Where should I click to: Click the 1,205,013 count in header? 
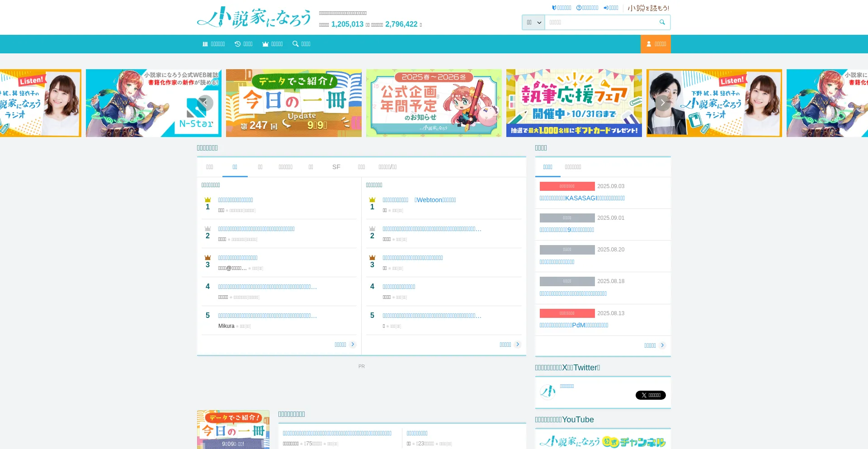[347, 24]
